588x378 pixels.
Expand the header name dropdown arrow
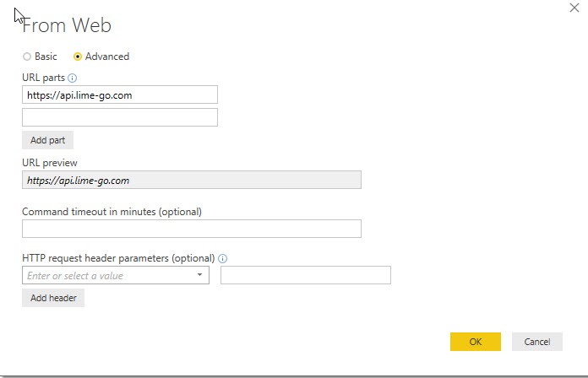[x=200, y=275]
